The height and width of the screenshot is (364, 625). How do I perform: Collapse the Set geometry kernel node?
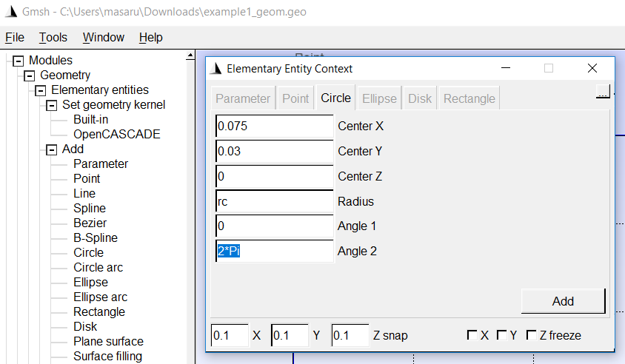[x=51, y=106]
